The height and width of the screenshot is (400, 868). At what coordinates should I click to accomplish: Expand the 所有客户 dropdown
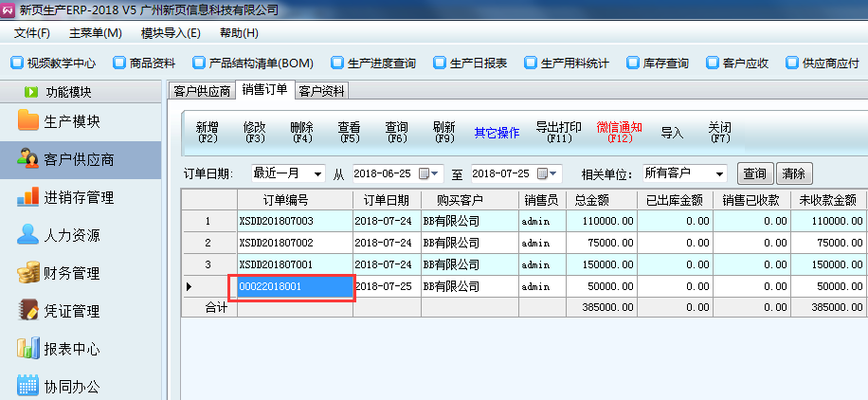click(x=719, y=174)
